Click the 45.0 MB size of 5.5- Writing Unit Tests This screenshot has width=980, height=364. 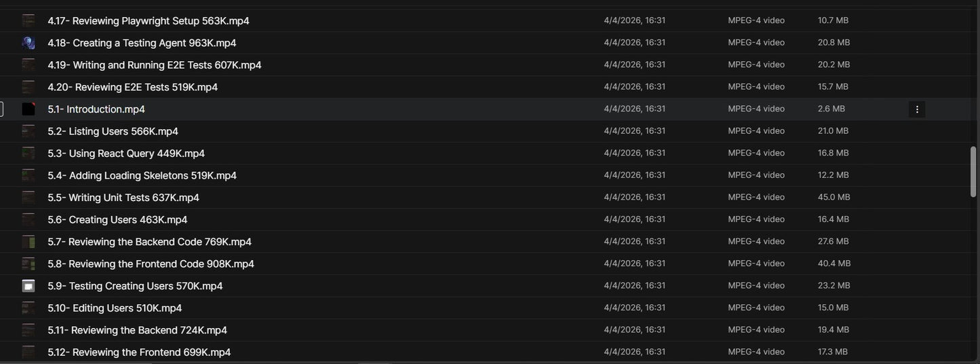tap(834, 198)
